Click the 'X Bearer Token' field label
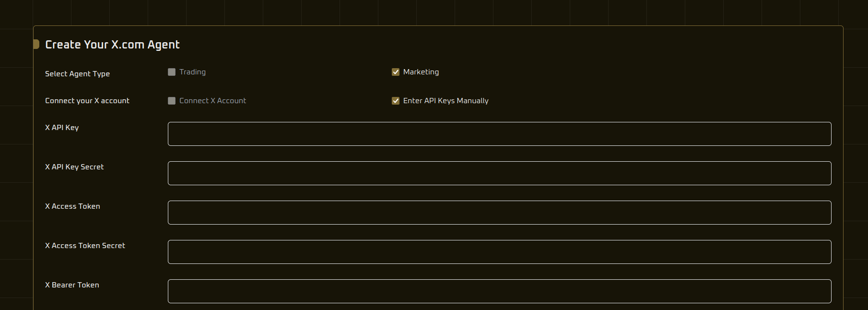The height and width of the screenshot is (310, 868). point(72,285)
